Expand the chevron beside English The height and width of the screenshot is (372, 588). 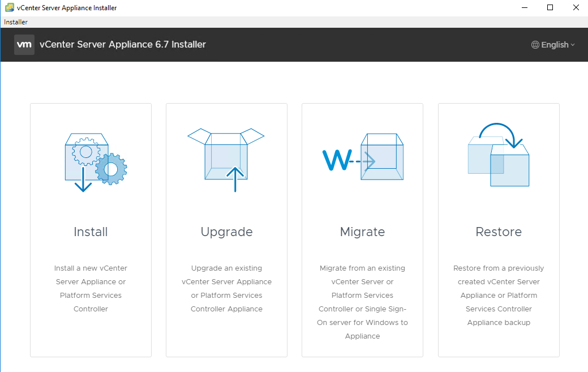pyautogui.click(x=573, y=45)
